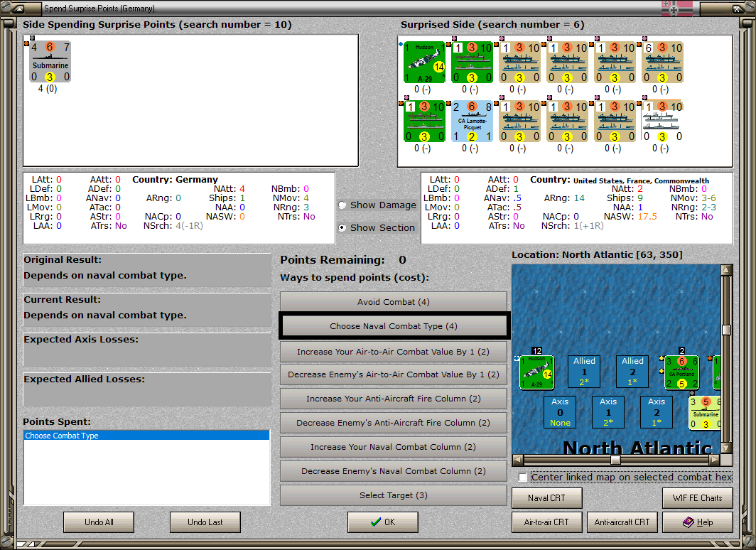Select the Axis 2 sea-box on the map
The width and height of the screenshot is (756, 550).
[x=657, y=412]
